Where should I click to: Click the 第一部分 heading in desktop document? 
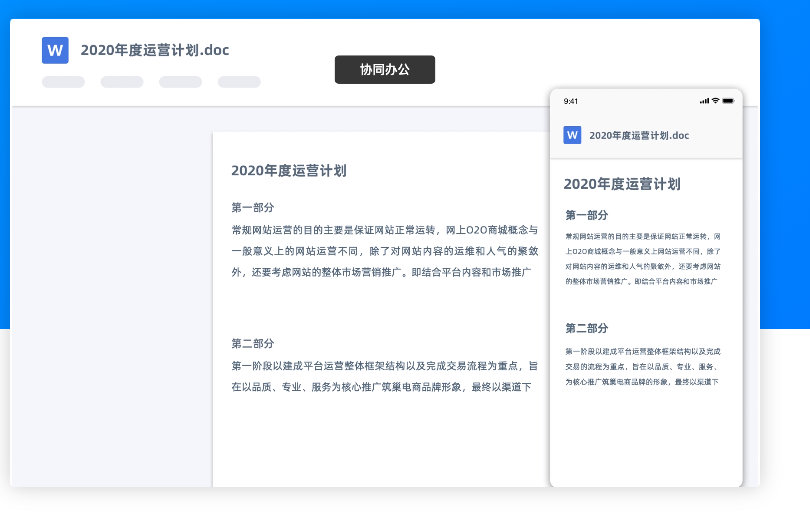point(252,208)
